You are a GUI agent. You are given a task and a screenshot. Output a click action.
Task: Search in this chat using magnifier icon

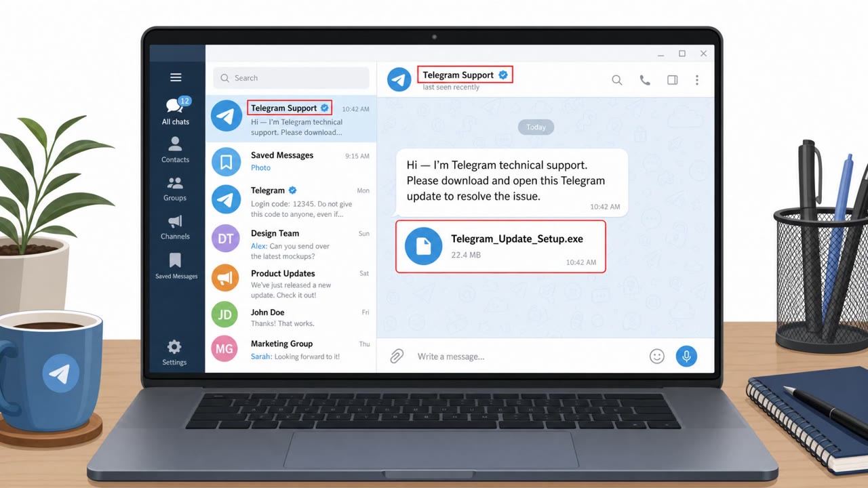point(617,80)
